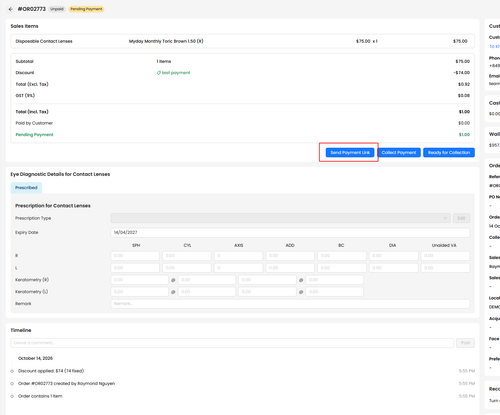
Task: Mark order as Ready for Collection
Action: click(449, 152)
